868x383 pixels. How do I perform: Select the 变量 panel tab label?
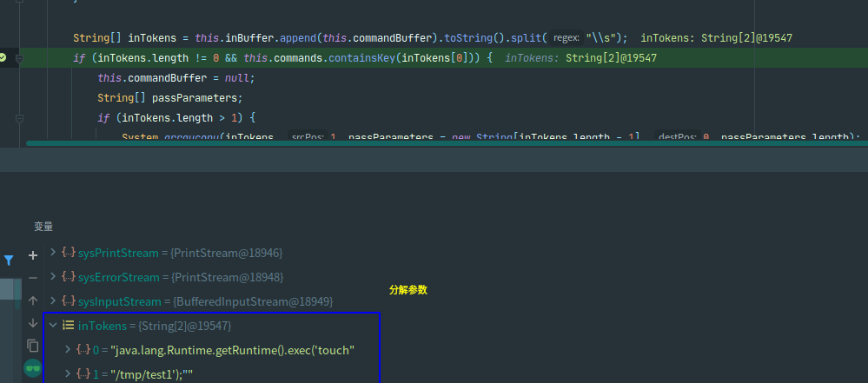pos(43,226)
